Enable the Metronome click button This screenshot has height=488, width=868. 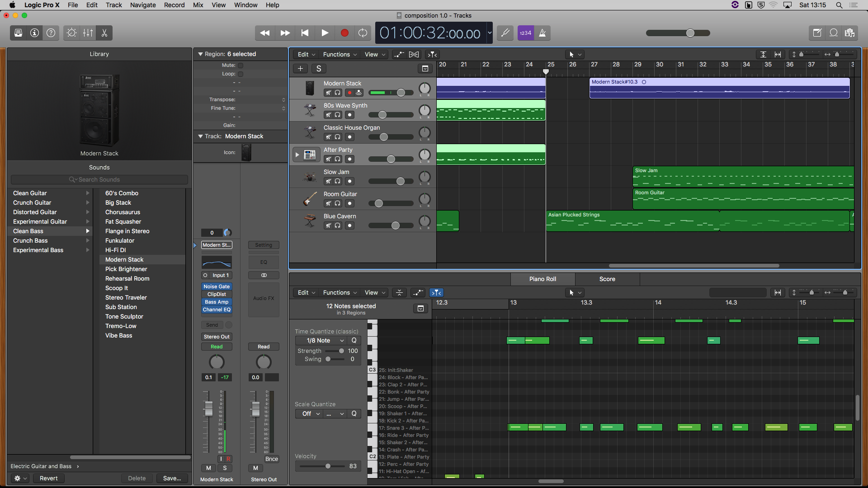(x=542, y=33)
